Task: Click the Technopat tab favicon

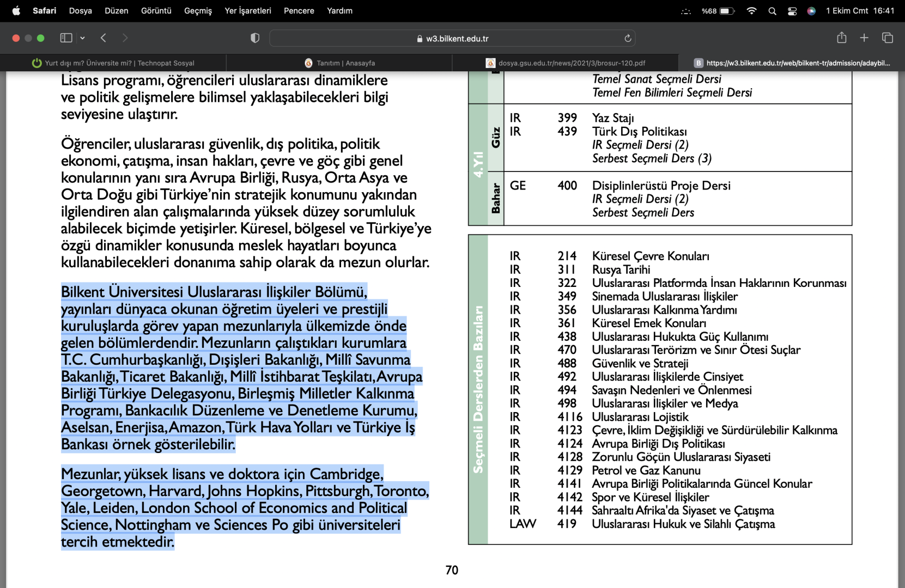Action: [x=37, y=63]
